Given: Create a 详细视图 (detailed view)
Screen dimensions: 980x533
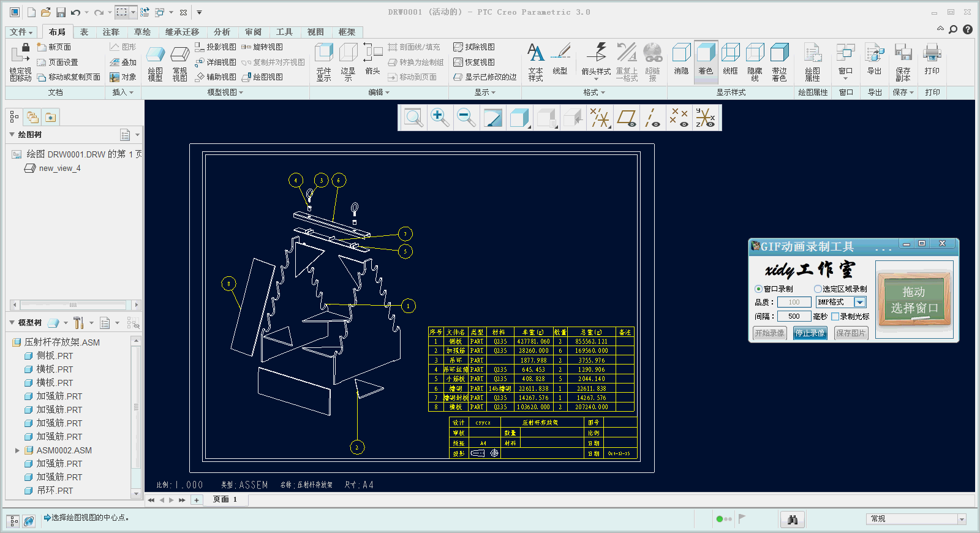Looking at the screenshot, I should pyautogui.click(x=216, y=62).
